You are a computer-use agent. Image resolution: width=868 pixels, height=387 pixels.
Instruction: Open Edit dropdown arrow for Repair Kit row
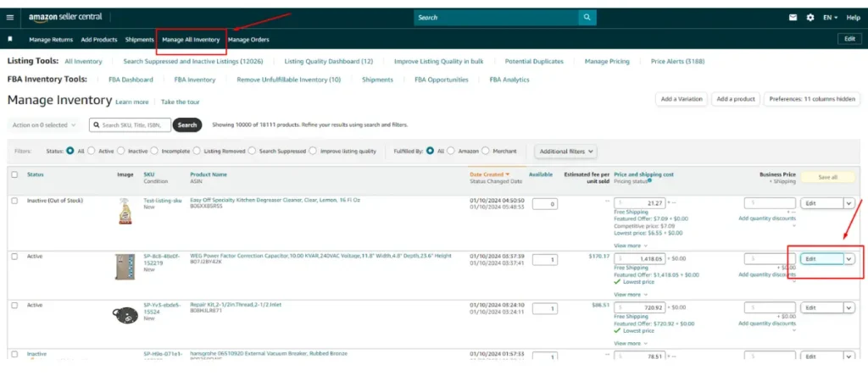(849, 307)
